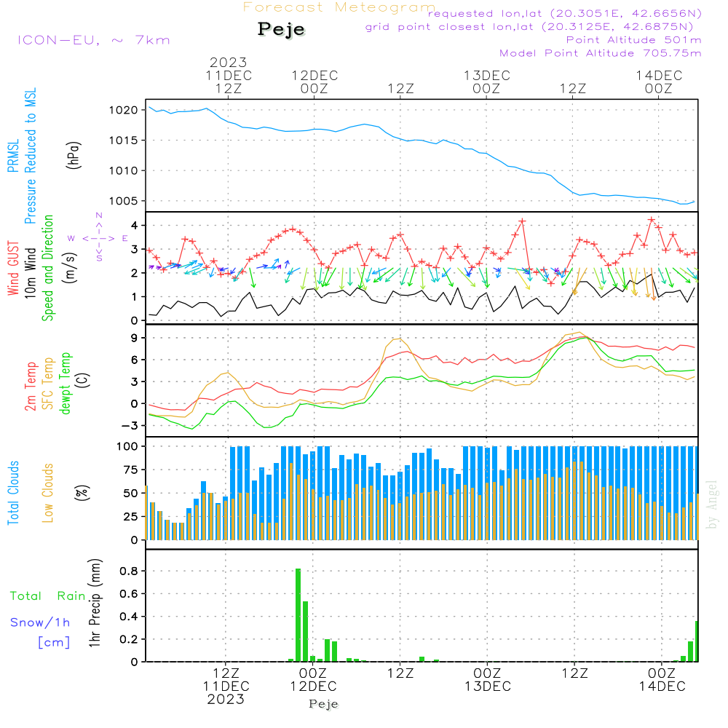Click the 'Speed and Direction' green axis title

(47, 268)
